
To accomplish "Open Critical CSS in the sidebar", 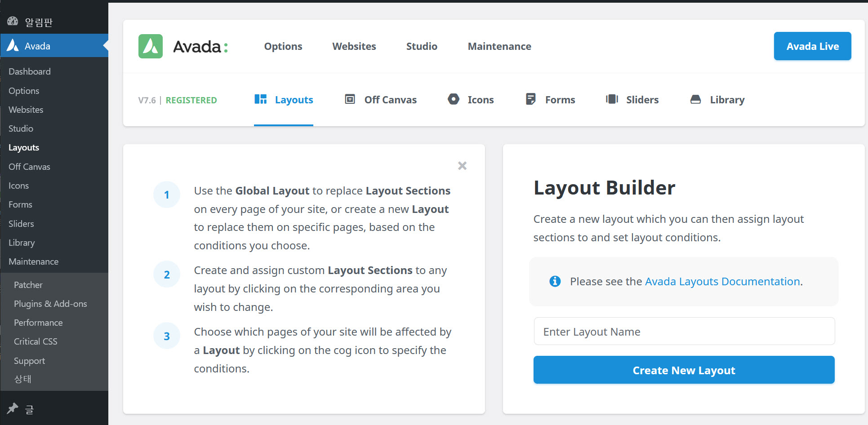I will 36,341.
